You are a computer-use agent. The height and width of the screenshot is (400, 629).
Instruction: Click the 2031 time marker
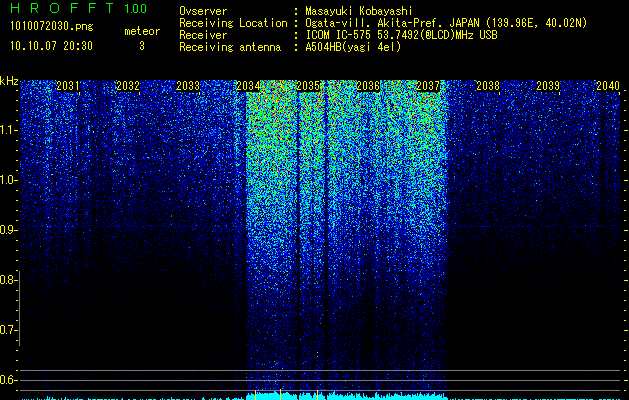[x=68, y=86]
